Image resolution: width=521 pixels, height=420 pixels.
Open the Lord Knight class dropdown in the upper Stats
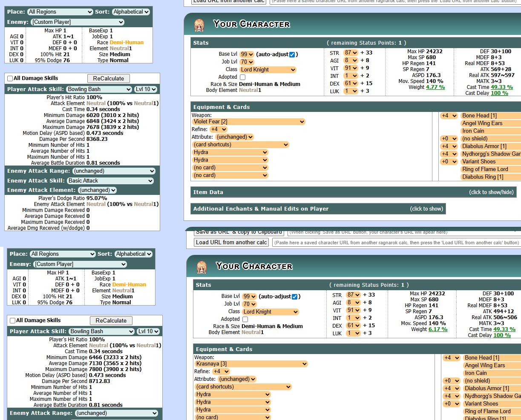click(268, 70)
